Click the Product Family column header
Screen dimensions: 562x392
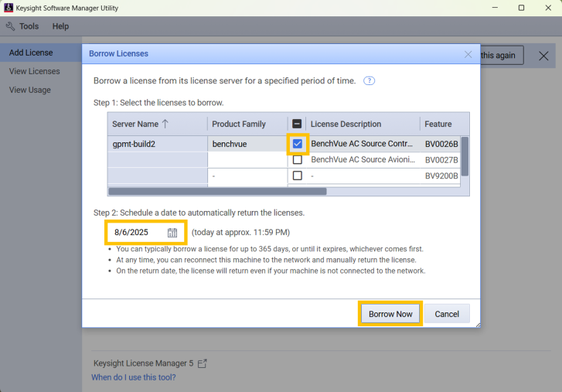[x=247, y=124]
